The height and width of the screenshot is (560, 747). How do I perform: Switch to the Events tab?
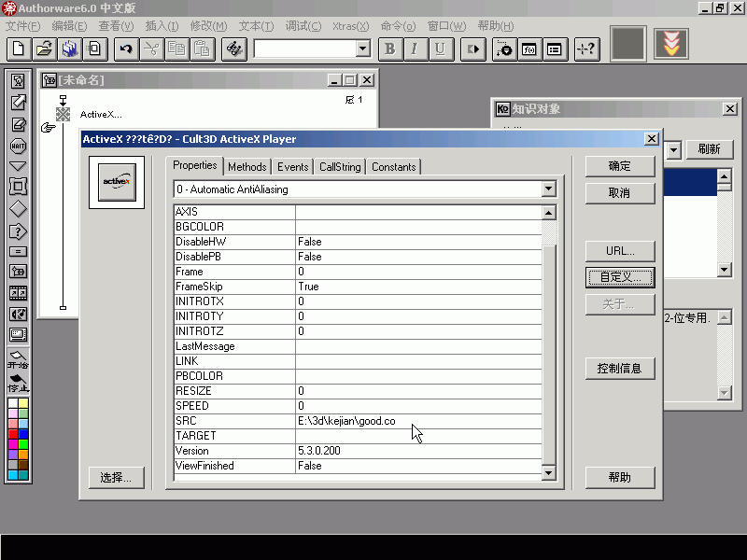pyautogui.click(x=292, y=167)
